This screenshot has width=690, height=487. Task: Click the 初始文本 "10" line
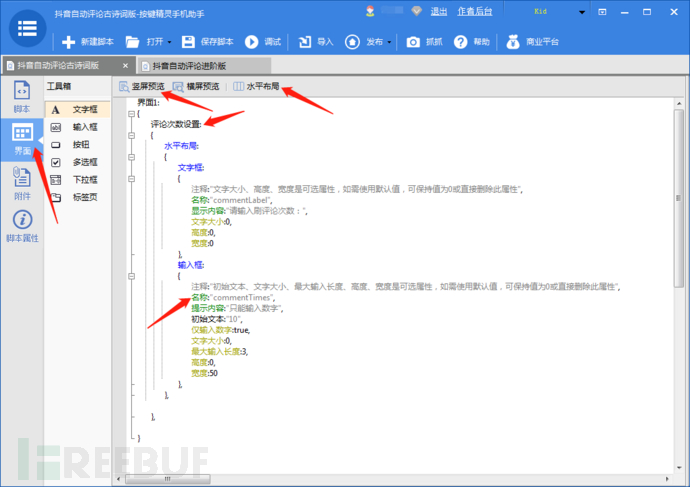[x=217, y=319]
